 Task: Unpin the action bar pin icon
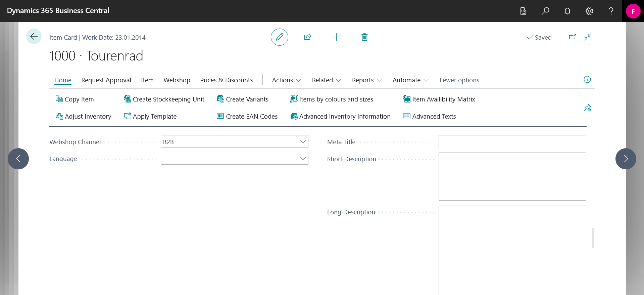tap(587, 108)
